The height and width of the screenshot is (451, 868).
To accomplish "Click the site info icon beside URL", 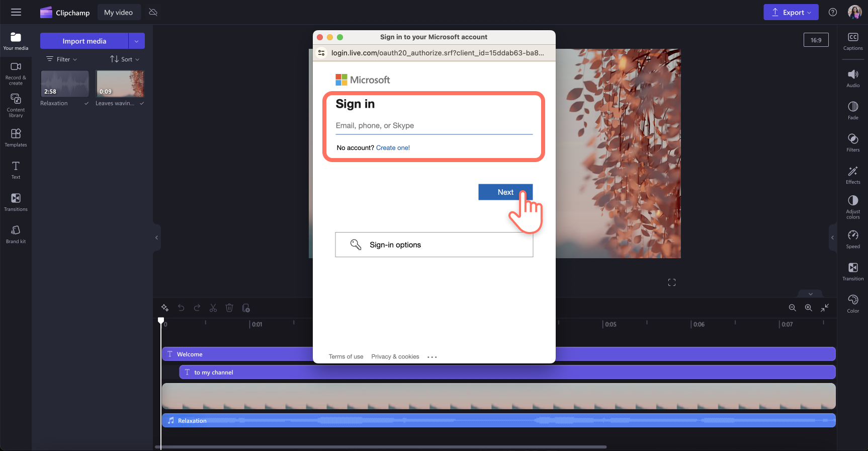I will (321, 53).
